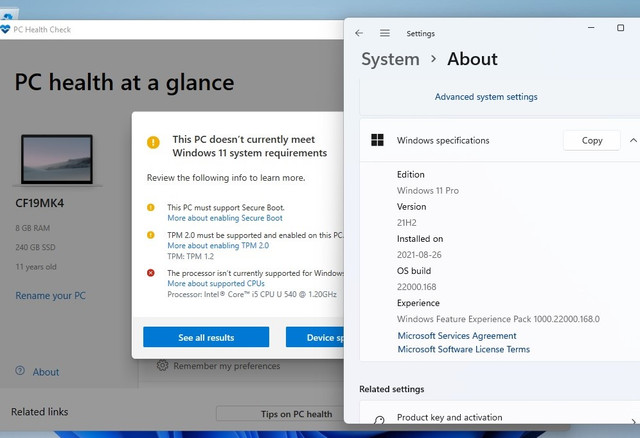
Task: Click Tips on PC health button
Action: [280, 414]
